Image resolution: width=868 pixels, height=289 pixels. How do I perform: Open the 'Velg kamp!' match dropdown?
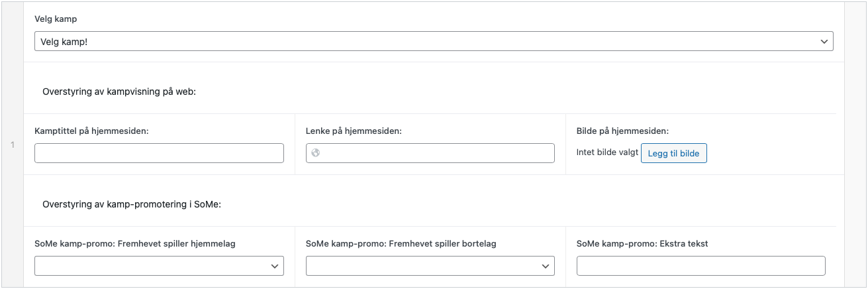coord(433,41)
